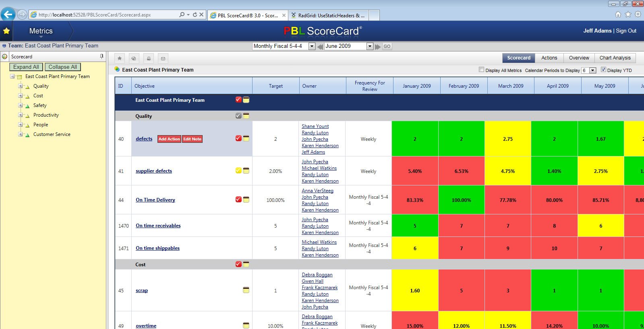Open the On Time Delivery metric link
The image size is (644, 329).
point(155,200)
